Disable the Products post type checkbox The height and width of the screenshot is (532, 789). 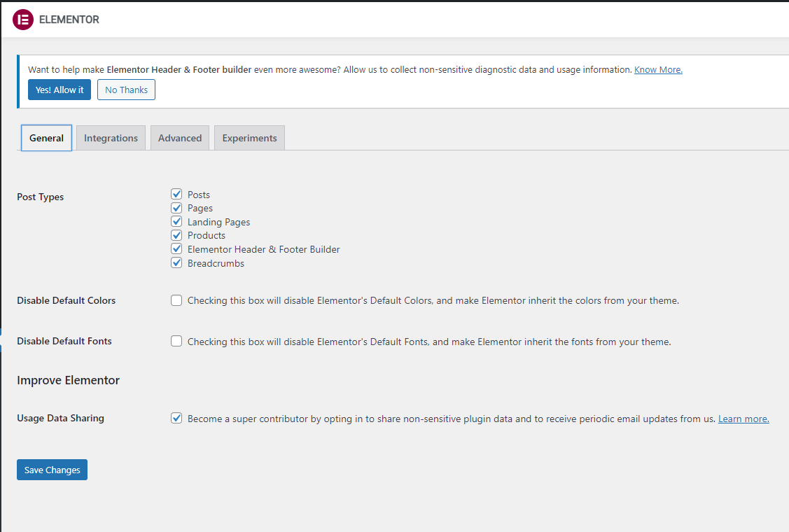(x=176, y=235)
